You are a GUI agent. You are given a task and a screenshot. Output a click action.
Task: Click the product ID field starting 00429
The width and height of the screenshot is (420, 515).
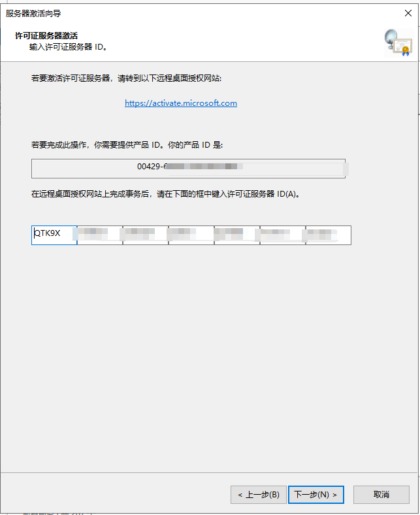coord(188,169)
